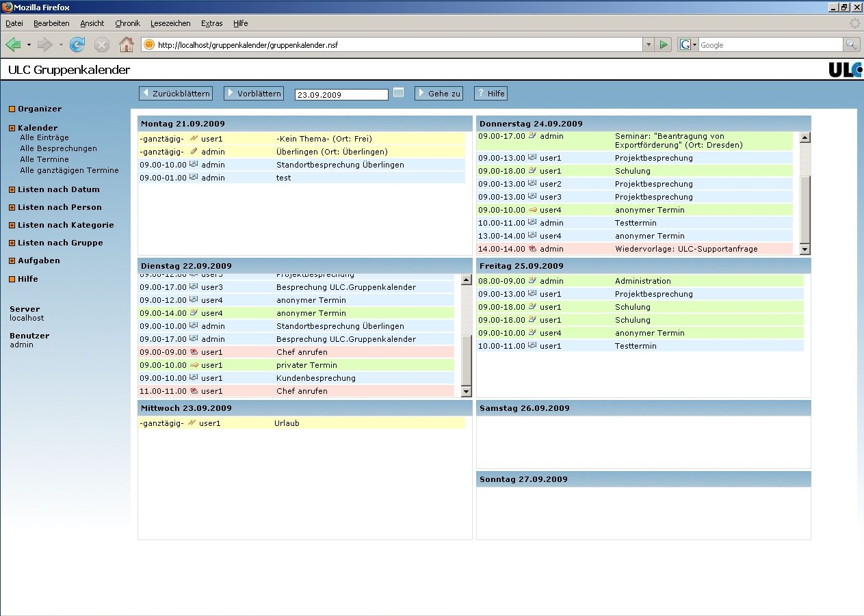Click the Zurückblättern button
The image size is (864, 616).
point(176,94)
